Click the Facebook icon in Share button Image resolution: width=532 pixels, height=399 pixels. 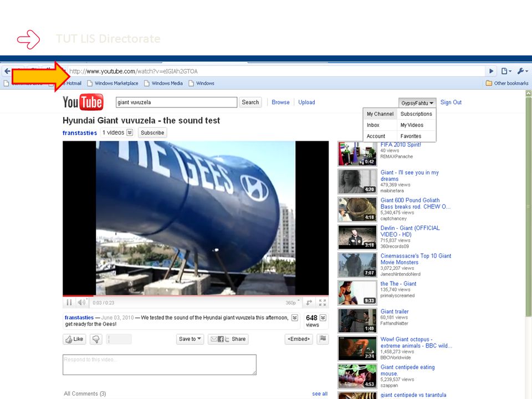pos(221,339)
